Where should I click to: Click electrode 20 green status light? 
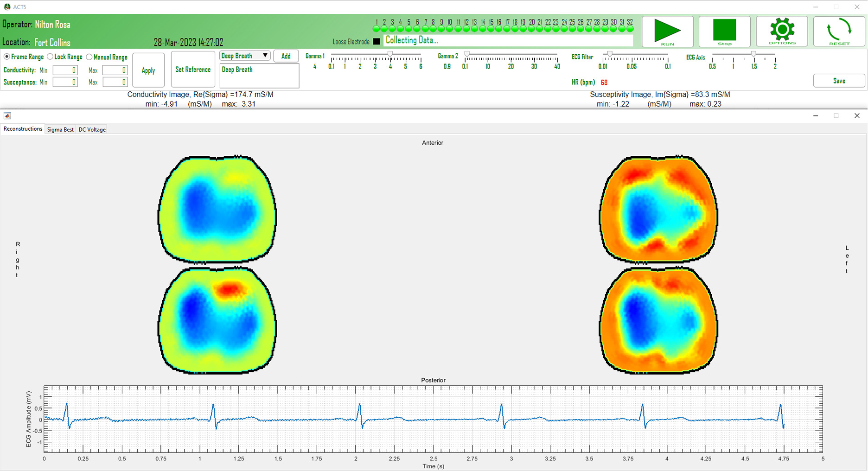531,29
